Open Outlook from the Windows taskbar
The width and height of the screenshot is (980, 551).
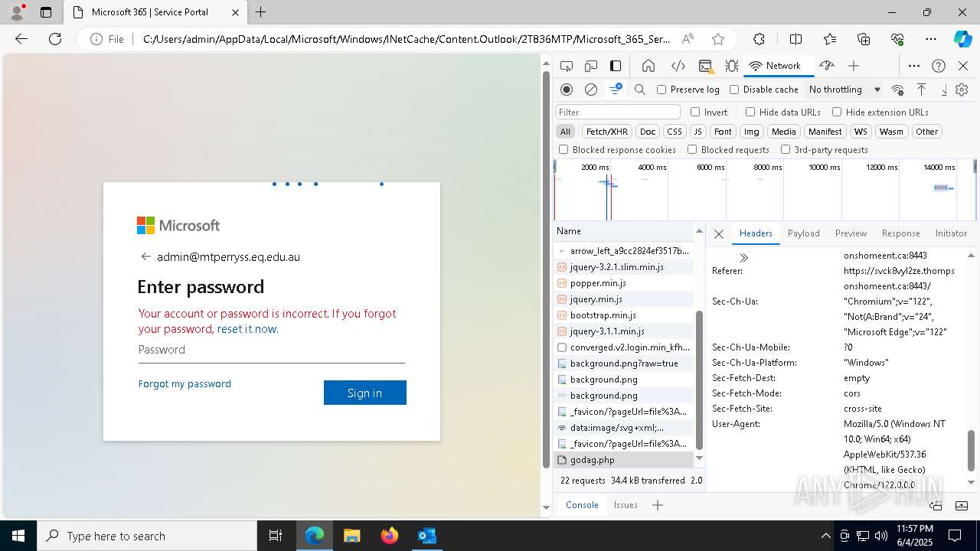(426, 536)
